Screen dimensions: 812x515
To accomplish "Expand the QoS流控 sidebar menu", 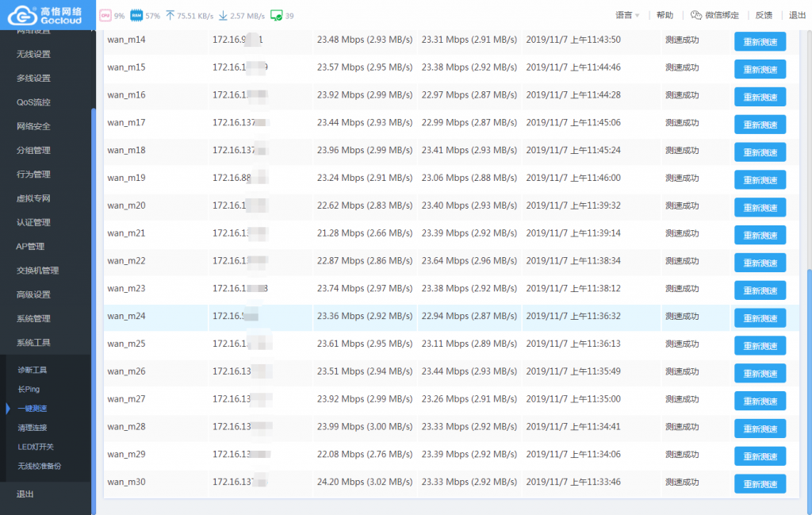I will [33, 102].
